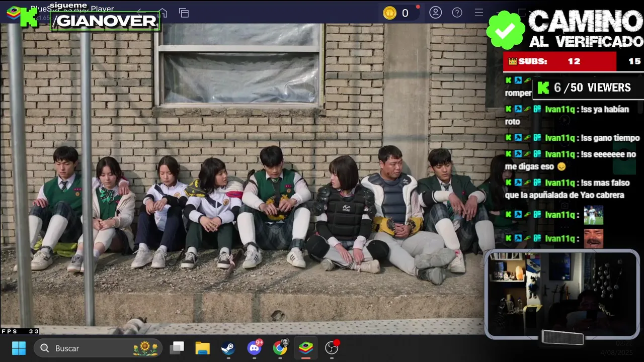This screenshot has width=644, height=362.
Task: Open BlueStacks multi-instance recent apps
Action: click(184, 13)
